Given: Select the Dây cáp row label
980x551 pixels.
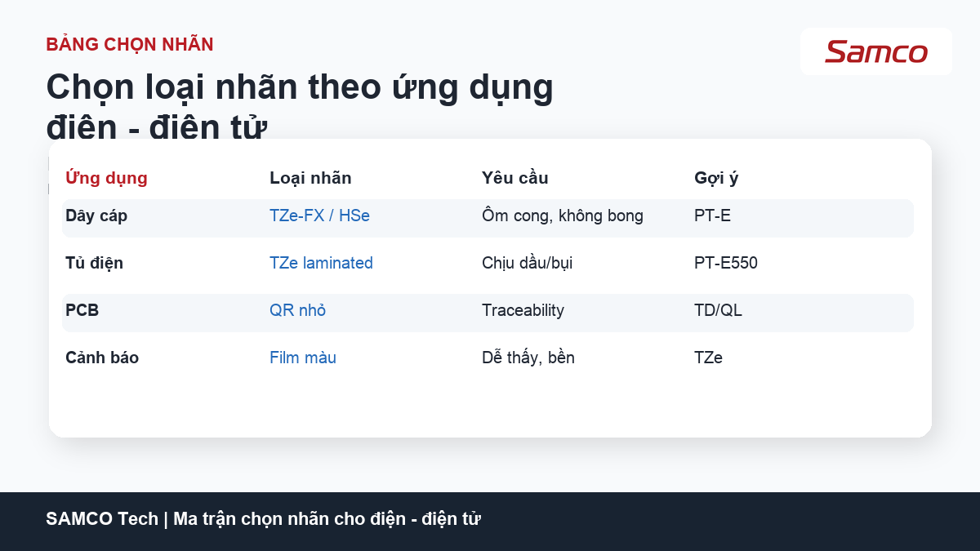Looking at the screenshot, I should click(x=96, y=216).
